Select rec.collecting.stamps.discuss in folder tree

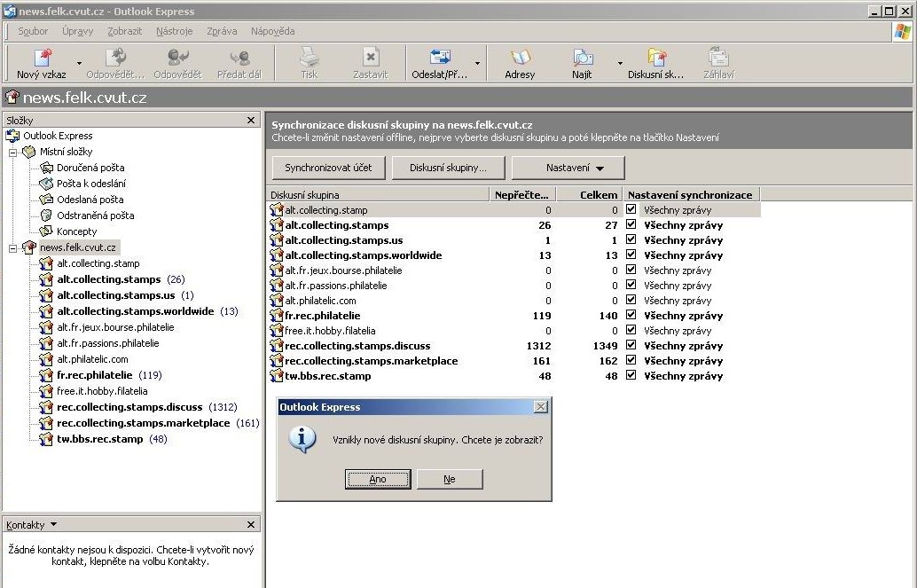129,406
